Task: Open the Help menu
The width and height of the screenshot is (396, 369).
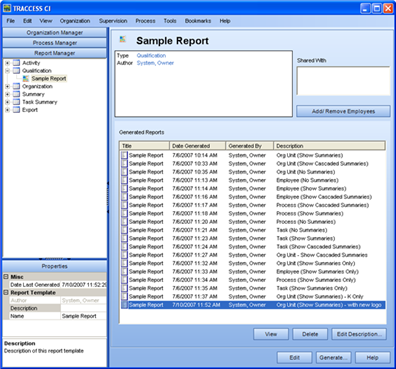Action: [x=225, y=21]
